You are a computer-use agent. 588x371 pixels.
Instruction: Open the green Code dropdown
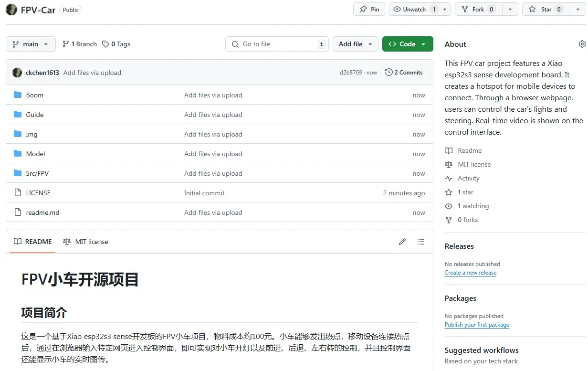click(408, 44)
